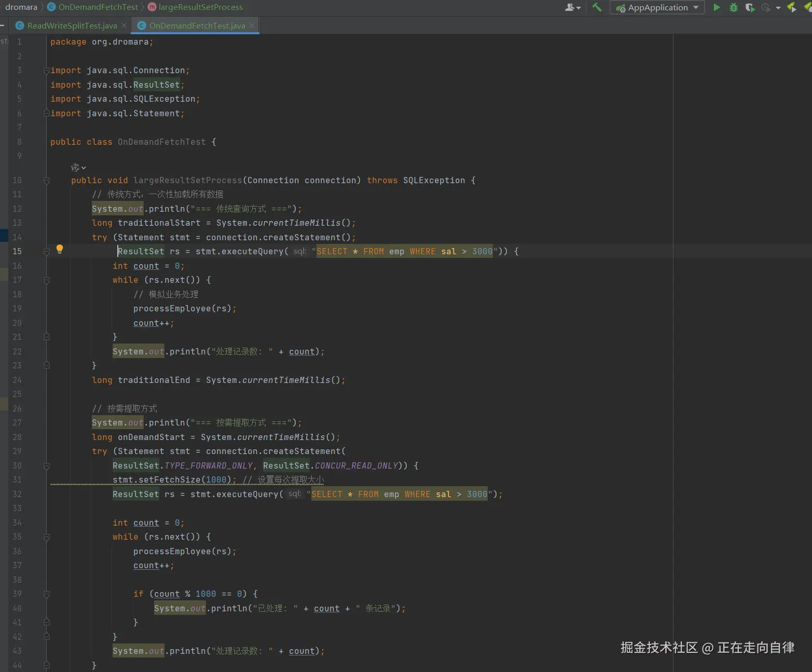
Task: Click the Build project hammer icon
Action: [597, 7]
